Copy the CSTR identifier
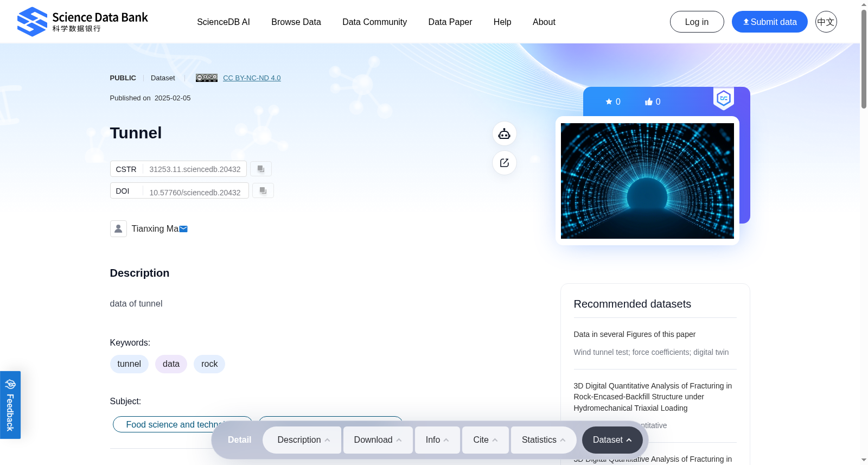This screenshot has width=868, height=465. pos(261,169)
